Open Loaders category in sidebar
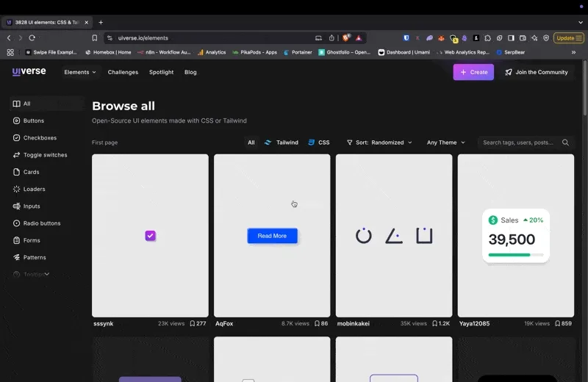 point(34,189)
